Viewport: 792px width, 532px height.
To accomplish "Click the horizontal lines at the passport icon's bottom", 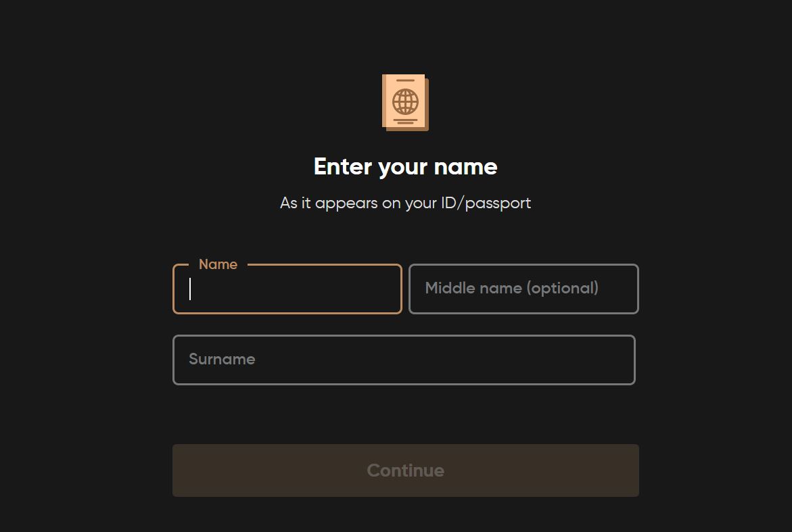I will click(x=405, y=121).
